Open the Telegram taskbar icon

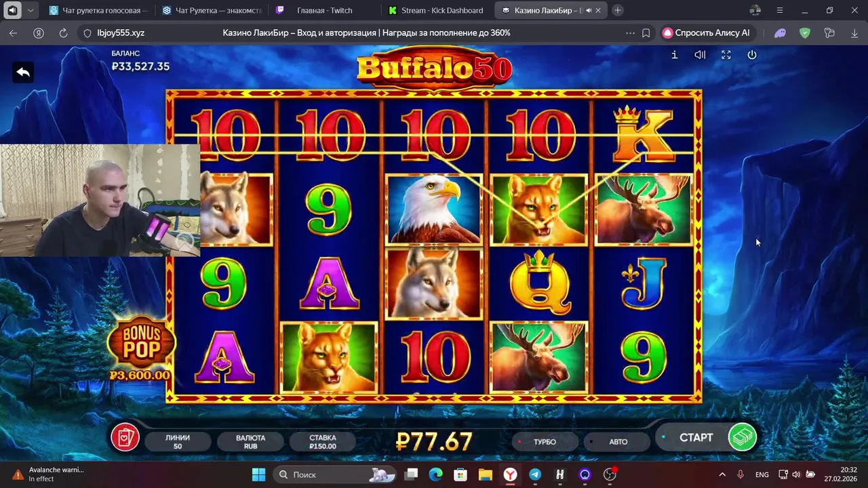535,474
